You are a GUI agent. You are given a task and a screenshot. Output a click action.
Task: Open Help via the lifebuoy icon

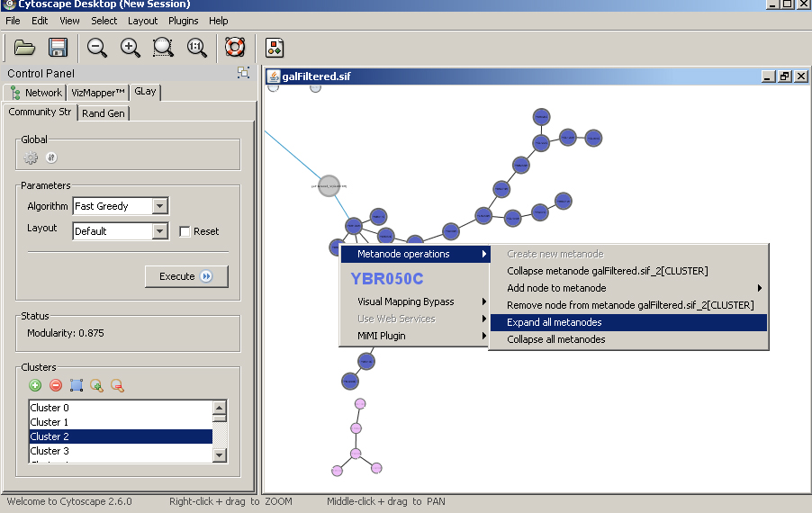235,48
